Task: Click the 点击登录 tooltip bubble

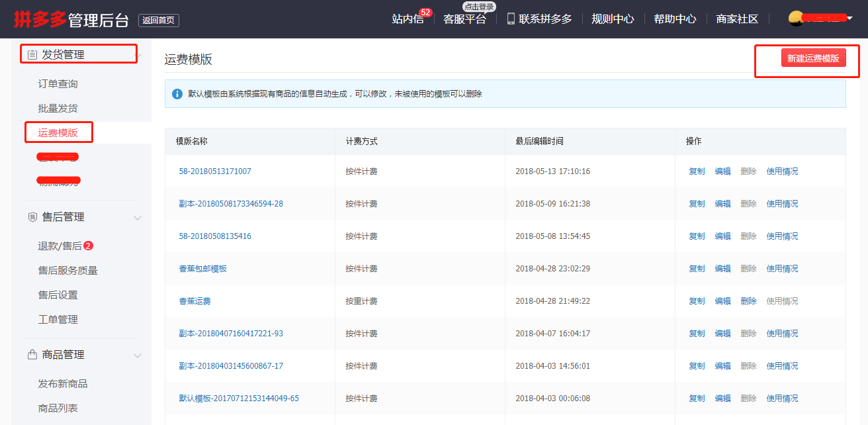Action: 479,7
